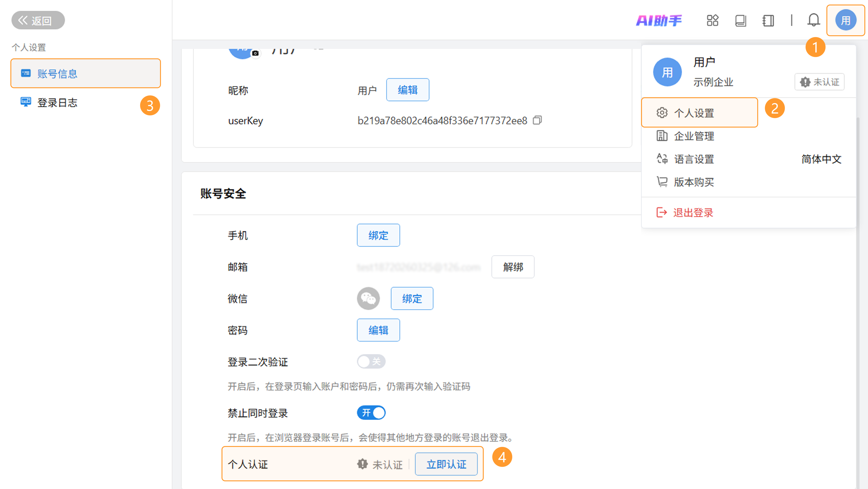This screenshot has width=868, height=489.
Task: Click the notebook icon next to the bell divider
Action: tap(768, 20)
